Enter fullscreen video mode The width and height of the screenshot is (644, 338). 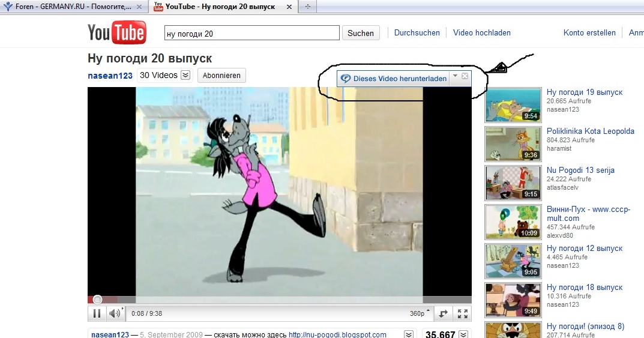[x=463, y=314]
